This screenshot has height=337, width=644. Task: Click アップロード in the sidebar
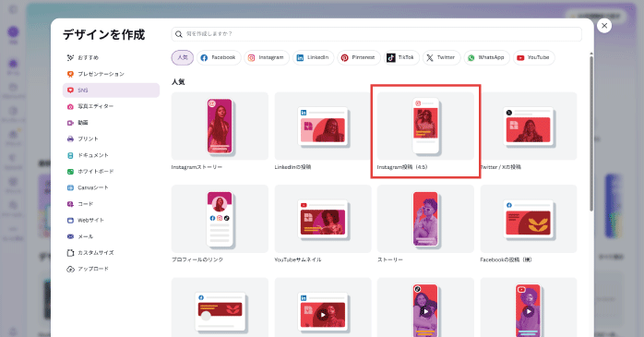pyautogui.click(x=111, y=269)
